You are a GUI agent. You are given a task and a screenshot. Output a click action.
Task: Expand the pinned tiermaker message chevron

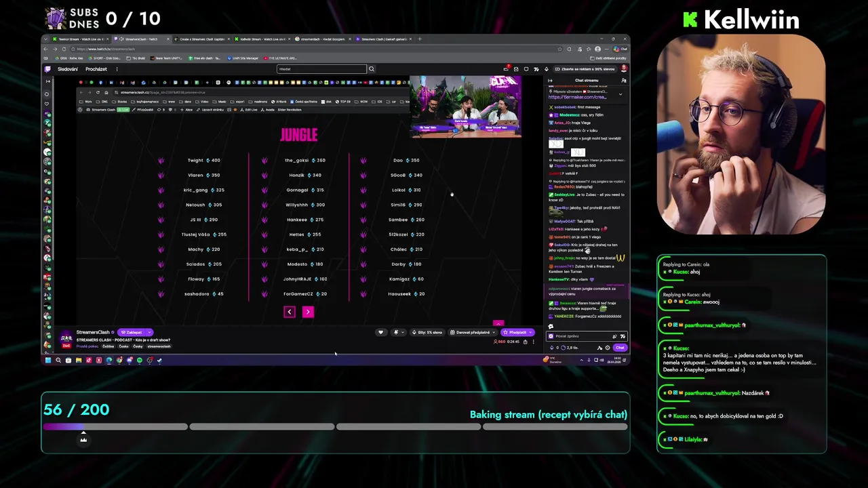coord(620,94)
